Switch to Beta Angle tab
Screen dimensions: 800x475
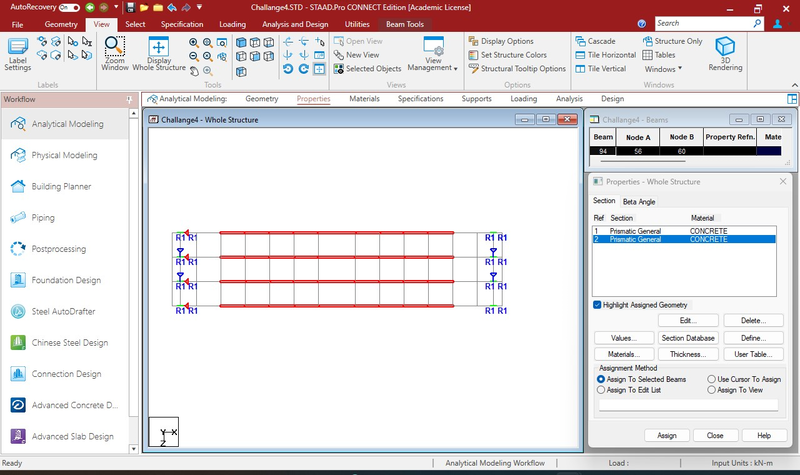(639, 201)
